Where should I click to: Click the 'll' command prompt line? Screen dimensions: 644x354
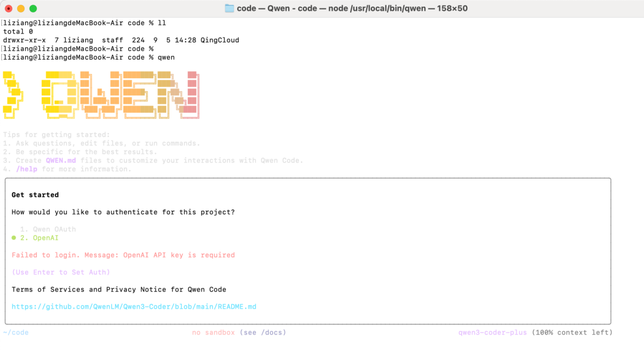coord(85,23)
